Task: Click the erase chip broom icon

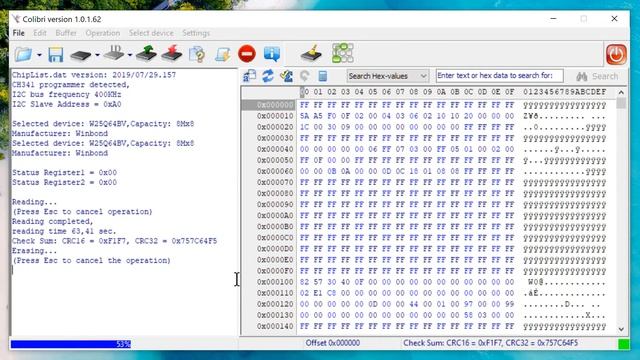Action: click(311, 53)
